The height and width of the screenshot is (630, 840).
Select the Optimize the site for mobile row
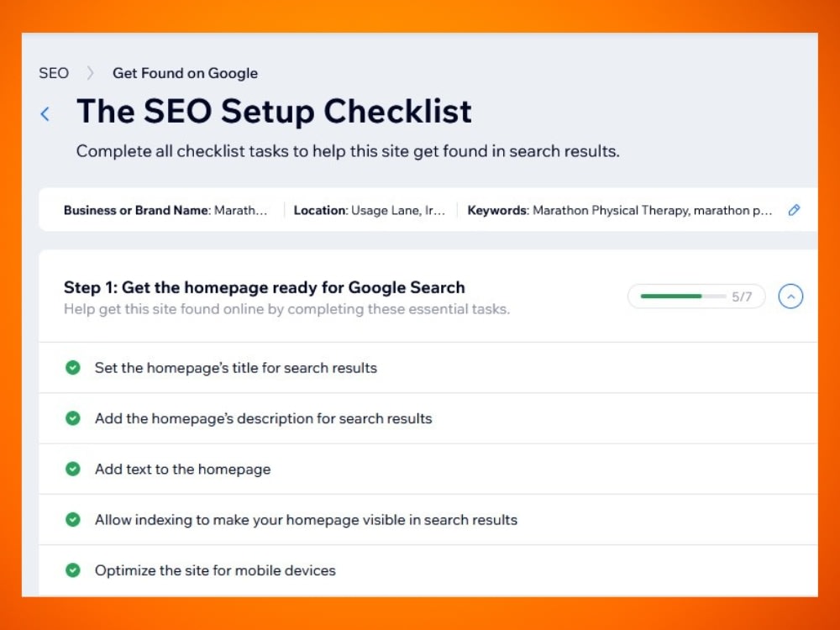click(x=428, y=570)
